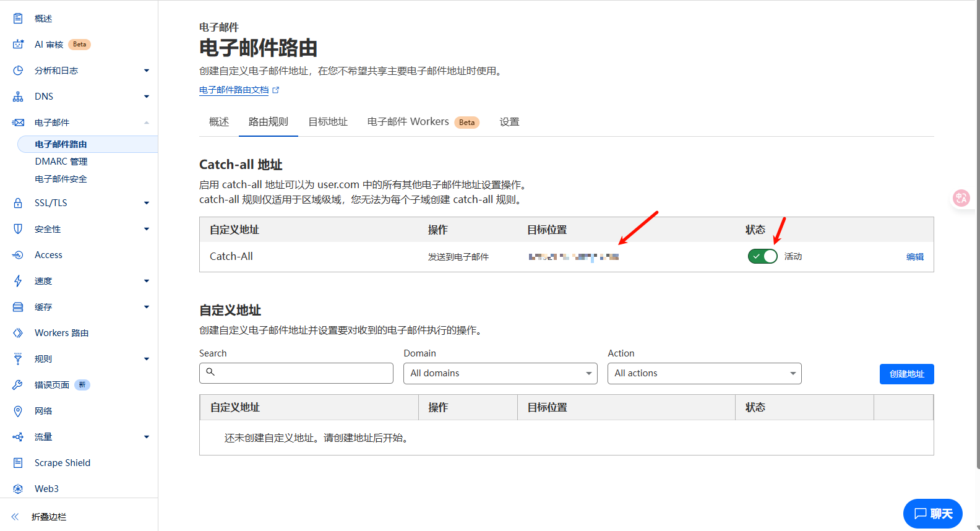The image size is (980, 531).
Task: Expand the 分析和日志 menu arrow
Action: pyautogui.click(x=147, y=71)
